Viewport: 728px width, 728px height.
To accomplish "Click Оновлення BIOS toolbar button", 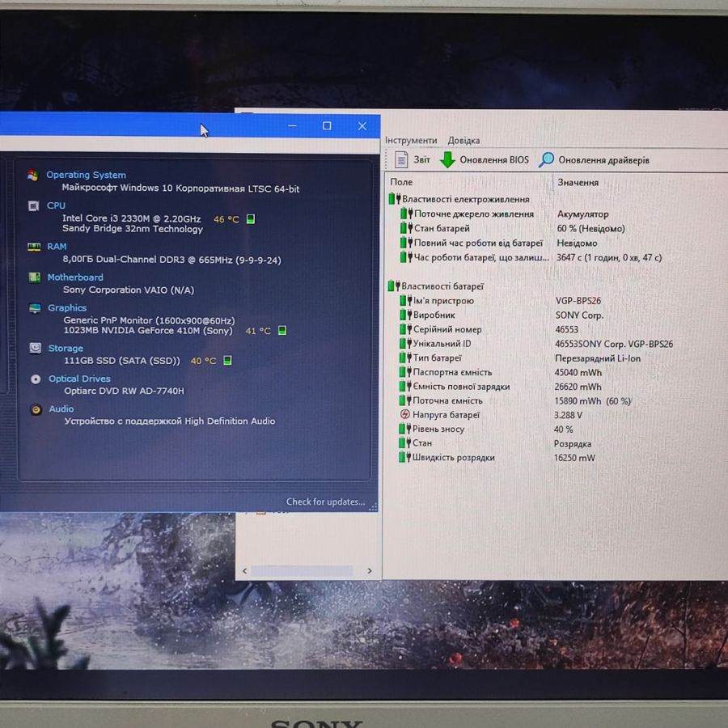I will coord(485,159).
